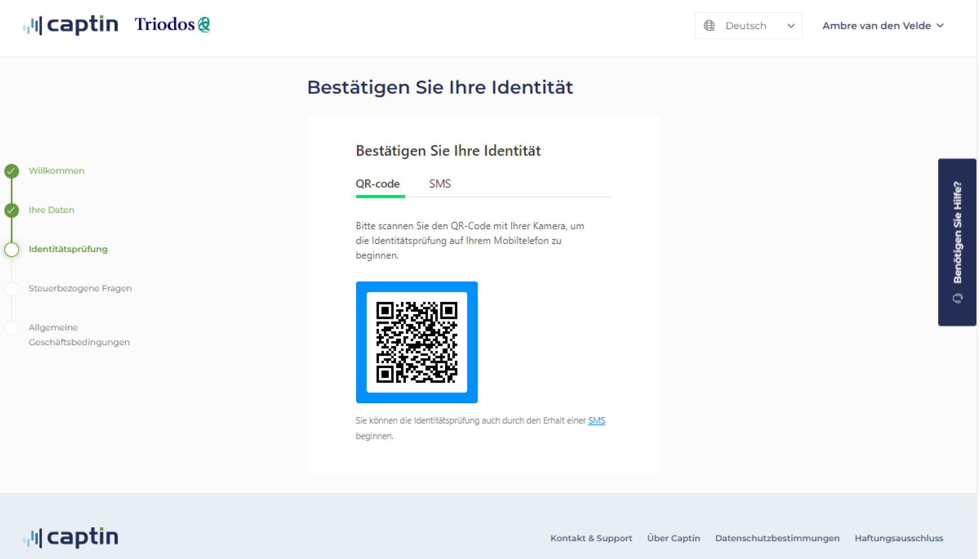Image resolution: width=980 pixels, height=559 pixels.
Task: Select Allgemeine Geschäftsbedingungen step
Action: (x=79, y=335)
